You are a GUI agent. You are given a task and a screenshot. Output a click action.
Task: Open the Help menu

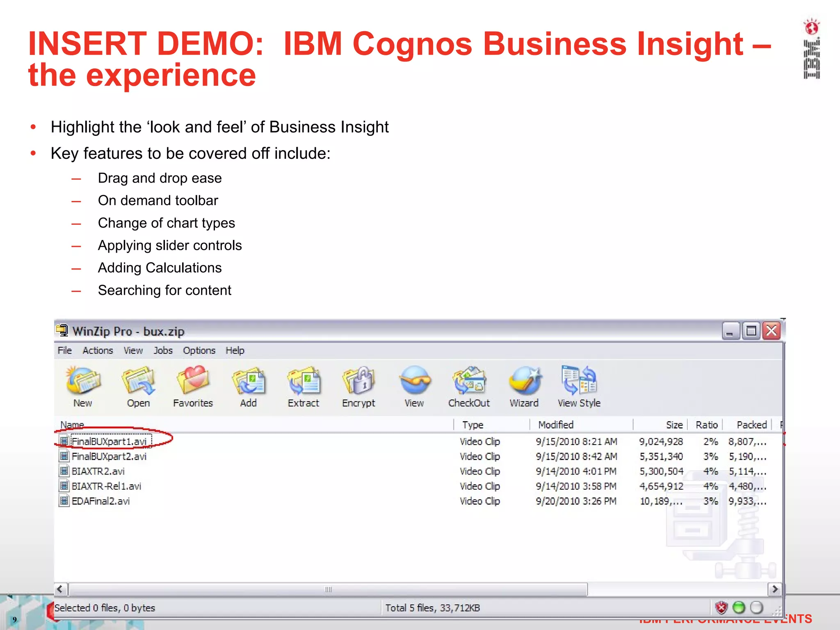[235, 350]
